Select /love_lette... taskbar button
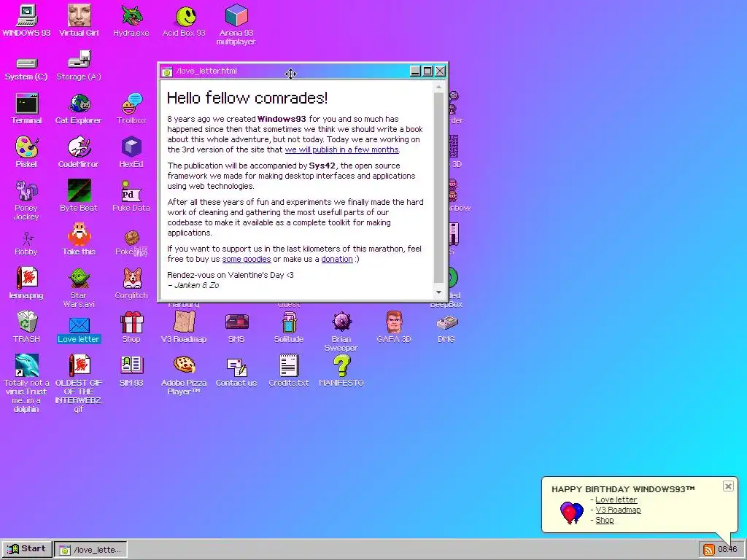 click(x=90, y=550)
